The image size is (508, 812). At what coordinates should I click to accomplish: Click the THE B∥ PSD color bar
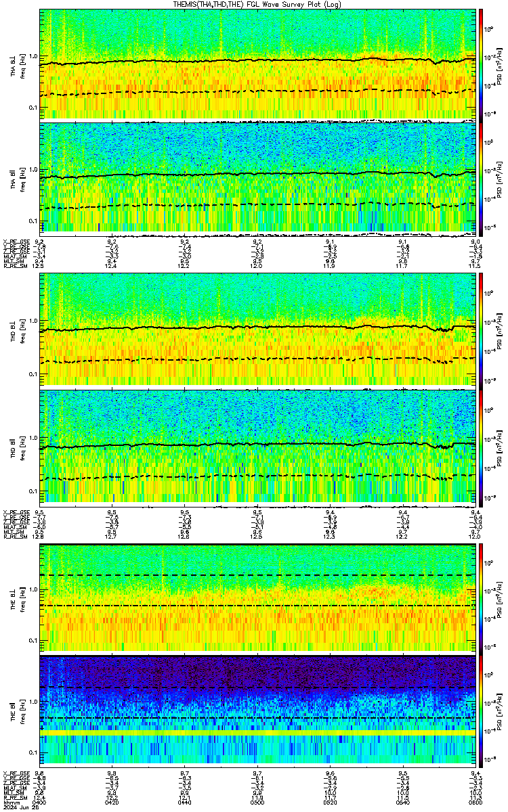[481, 710]
